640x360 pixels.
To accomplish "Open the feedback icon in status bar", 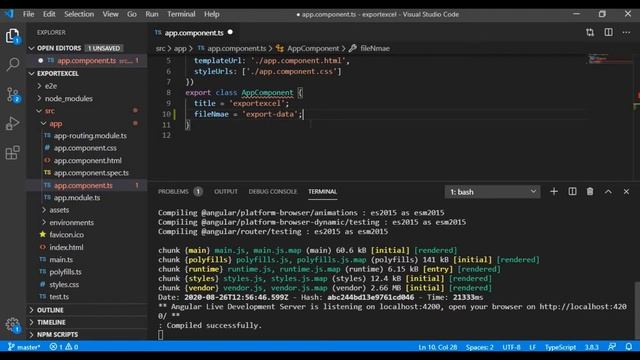I will tap(611, 347).
